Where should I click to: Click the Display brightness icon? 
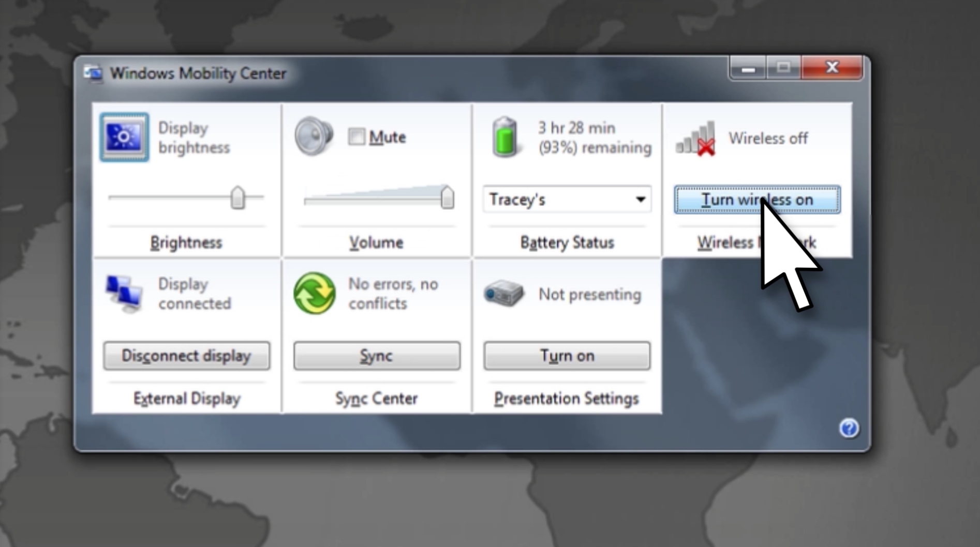click(x=124, y=137)
